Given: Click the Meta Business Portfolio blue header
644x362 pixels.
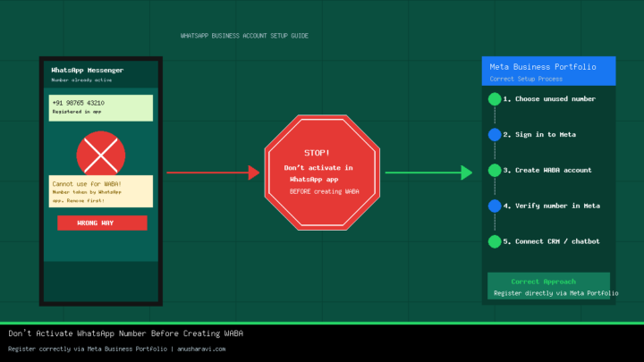Looking at the screenshot, I should coord(548,71).
